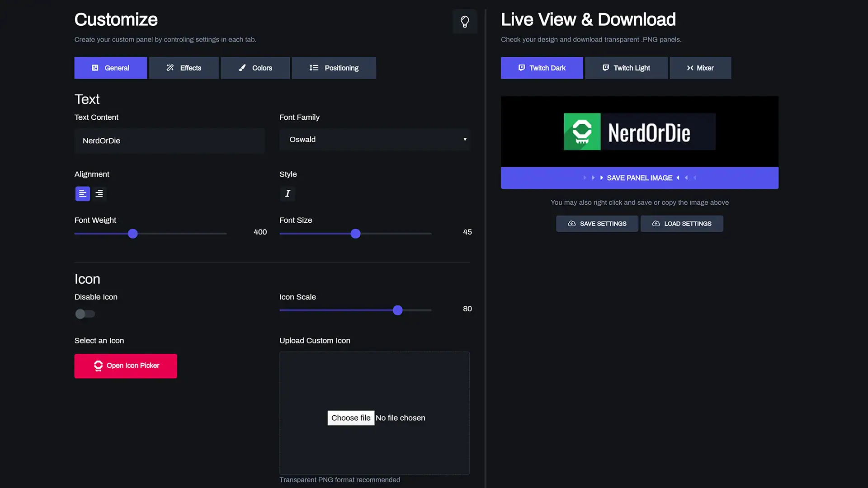The width and height of the screenshot is (868, 488).
Task: Open the Positioning tab
Action: click(x=334, y=68)
